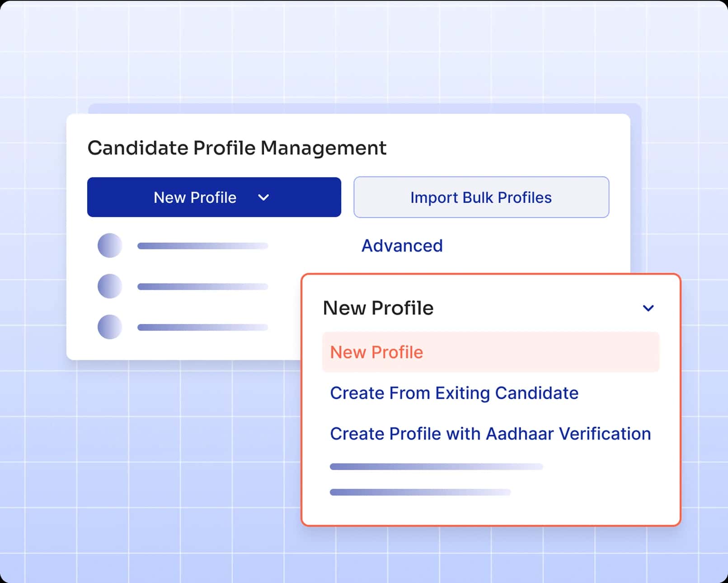This screenshot has height=583, width=728.
Task: Select Create Profile with Aadhaar Verification
Action: click(490, 434)
